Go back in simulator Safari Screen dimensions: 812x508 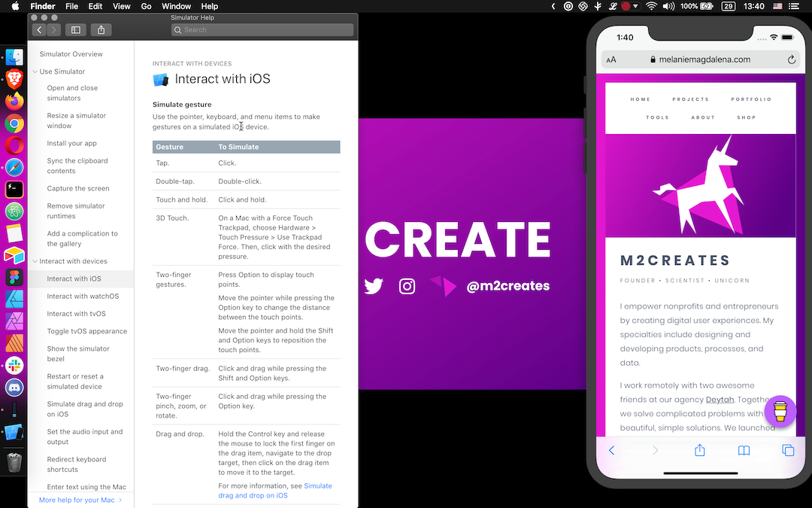pyautogui.click(x=611, y=449)
